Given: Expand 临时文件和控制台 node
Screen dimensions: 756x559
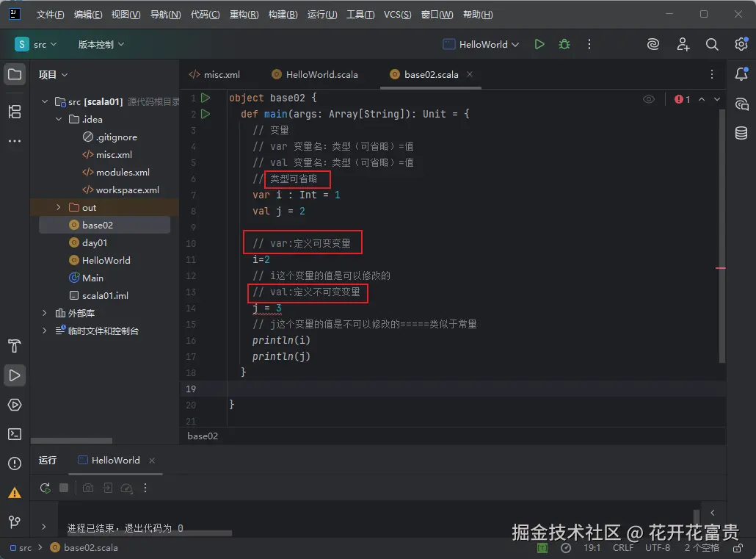Looking at the screenshot, I should (x=45, y=331).
